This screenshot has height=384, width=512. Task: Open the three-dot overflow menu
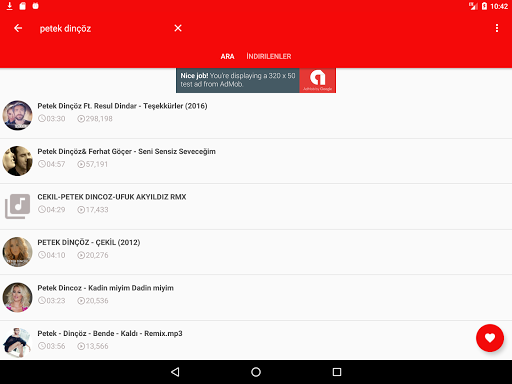pyautogui.click(x=497, y=28)
